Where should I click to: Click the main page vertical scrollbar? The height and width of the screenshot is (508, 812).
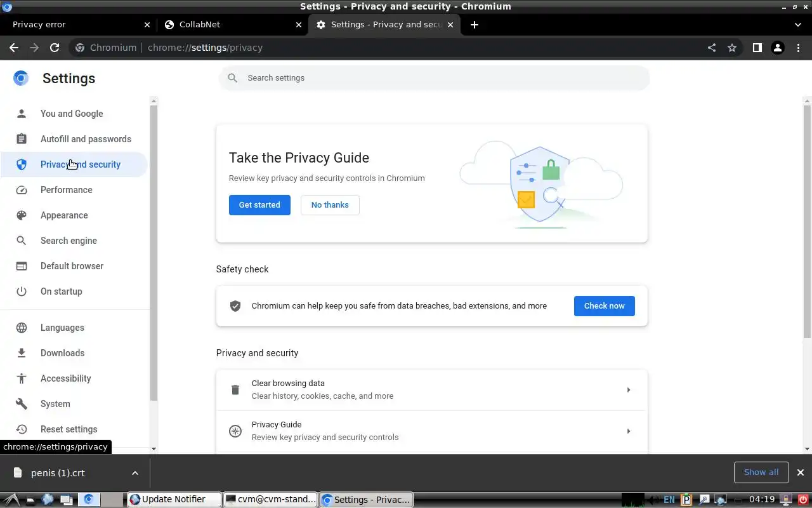(808, 222)
